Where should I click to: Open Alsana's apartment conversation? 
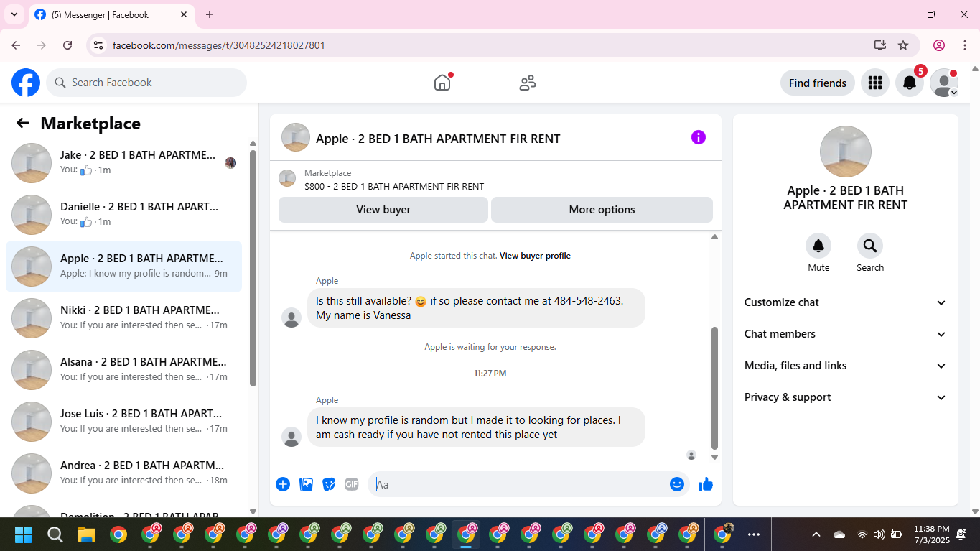click(124, 370)
